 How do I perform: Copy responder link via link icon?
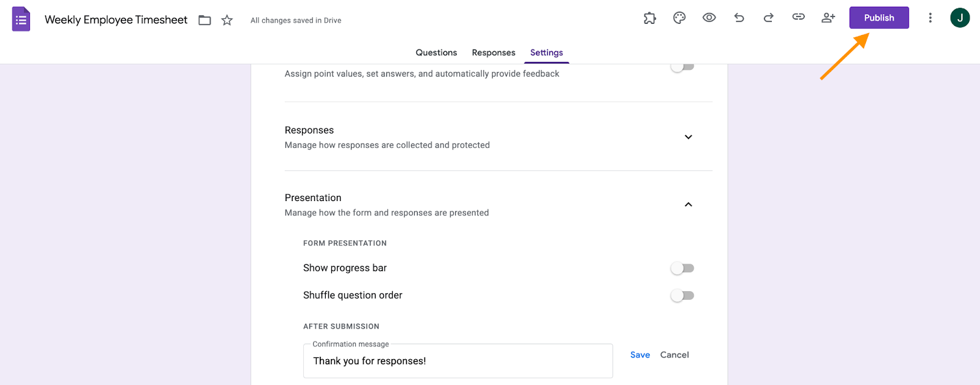click(x=799, y=17)
